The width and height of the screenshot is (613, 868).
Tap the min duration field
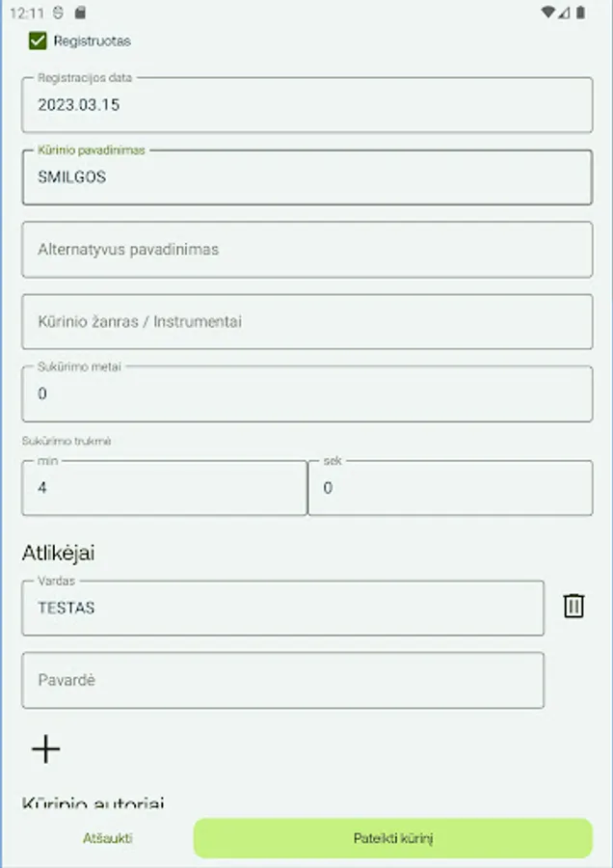pyautogui.click(x=164, y=488)
